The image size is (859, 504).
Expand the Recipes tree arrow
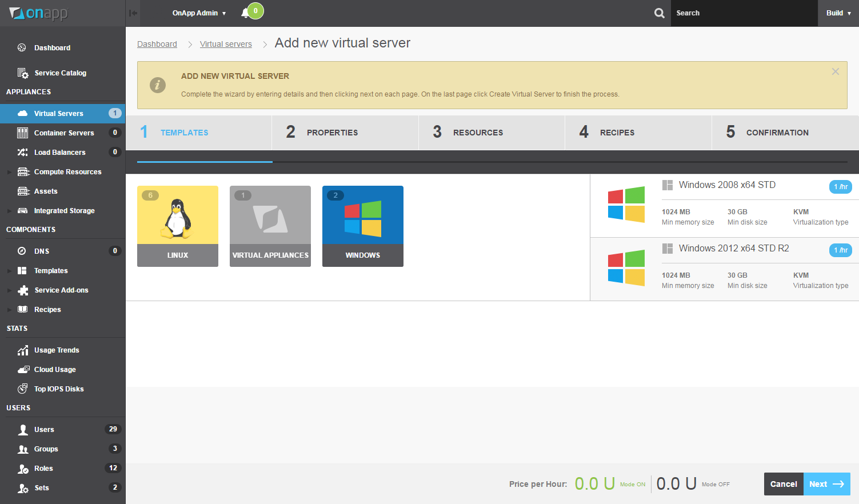click(9, 309)
